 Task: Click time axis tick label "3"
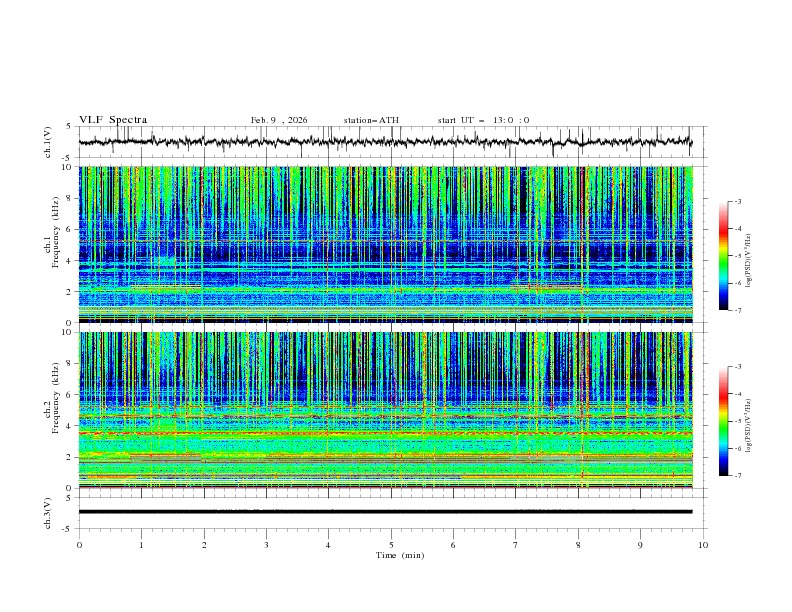[x=266, y=545]
